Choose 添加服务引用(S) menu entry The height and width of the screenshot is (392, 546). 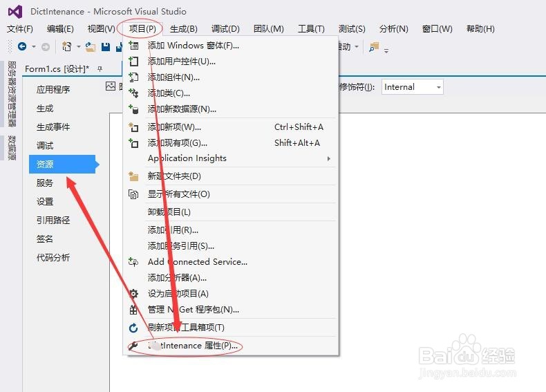[x=231, y=246]
